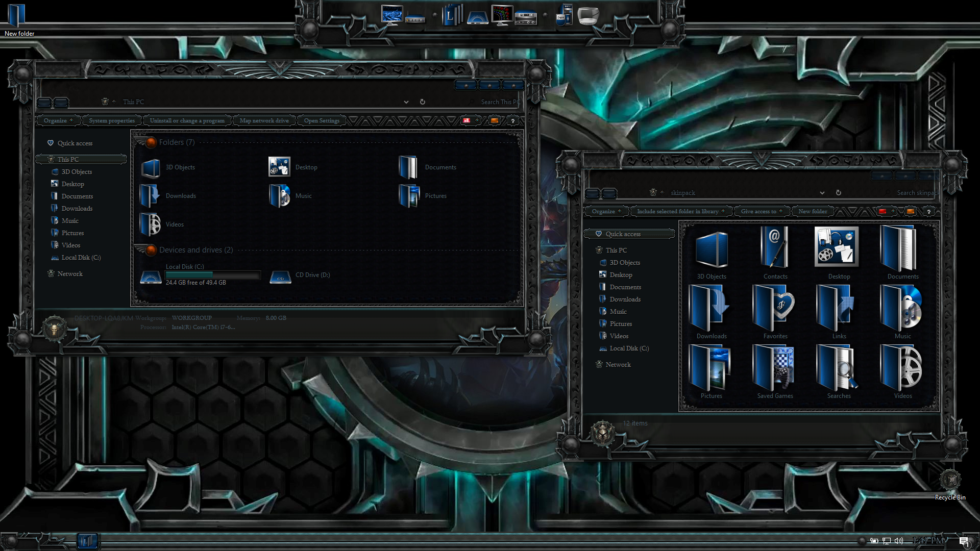Screen dimensions: 980x551
Task: Open address bar history dropdown in This PC
Action: 406,102
